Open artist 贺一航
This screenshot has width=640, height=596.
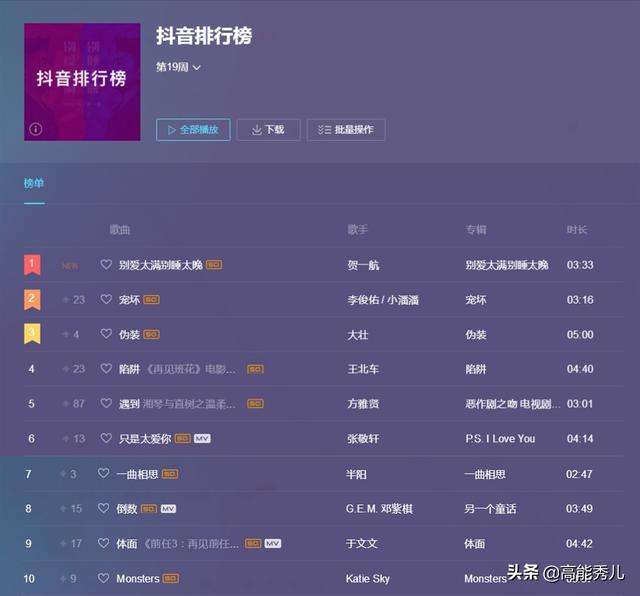(363, 265)
